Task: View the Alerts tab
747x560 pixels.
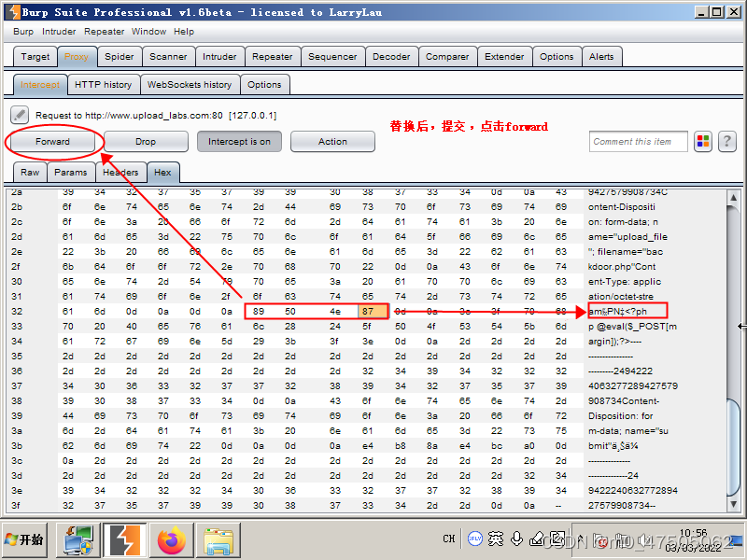Action: click(x=601, y=57)
